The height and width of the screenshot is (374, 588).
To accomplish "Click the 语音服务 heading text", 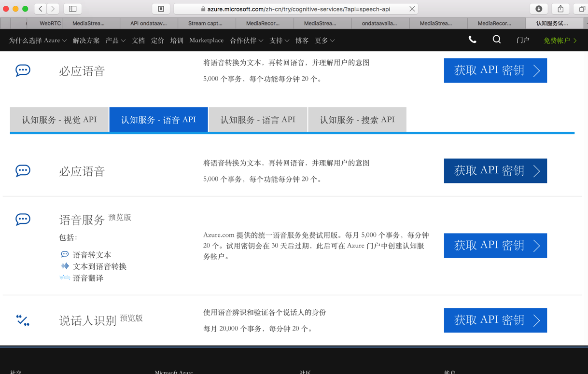I will tap(82, 220).
